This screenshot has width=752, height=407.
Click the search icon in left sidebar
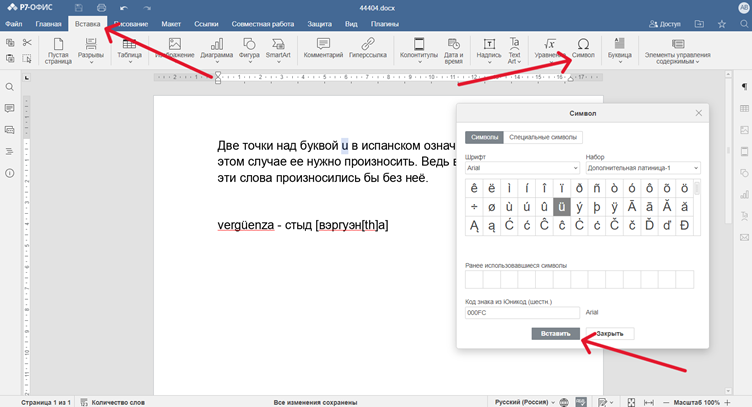click(10, 87)
